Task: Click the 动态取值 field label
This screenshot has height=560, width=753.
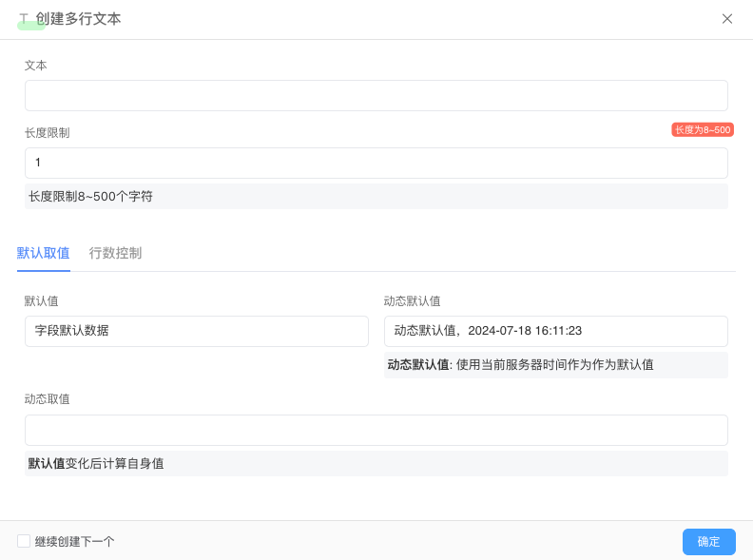Action: click(47, 399)
